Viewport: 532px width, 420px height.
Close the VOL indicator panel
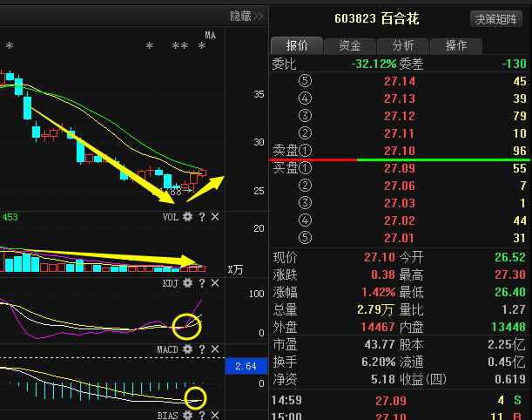click(215, 217)
